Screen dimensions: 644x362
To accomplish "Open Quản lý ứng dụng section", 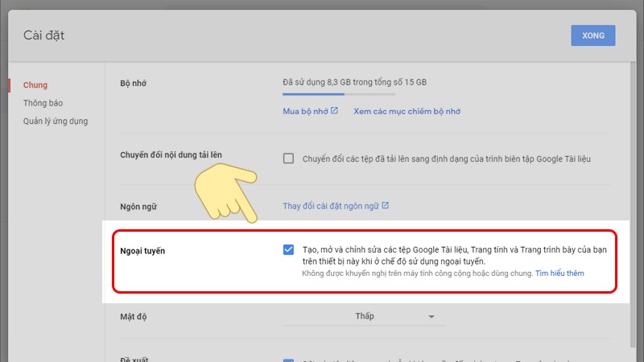I will tap(56, 121).
